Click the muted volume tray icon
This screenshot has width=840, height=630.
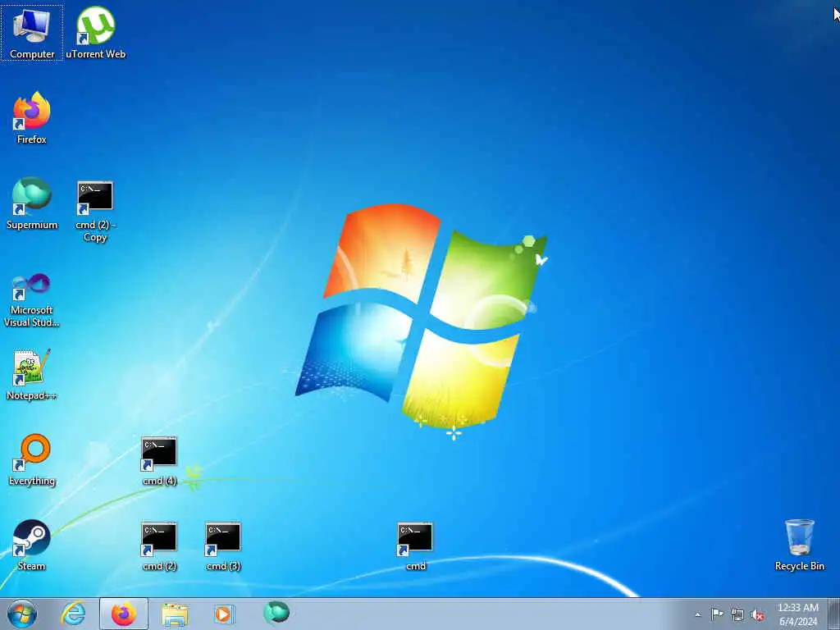click(x=757, y=615)
